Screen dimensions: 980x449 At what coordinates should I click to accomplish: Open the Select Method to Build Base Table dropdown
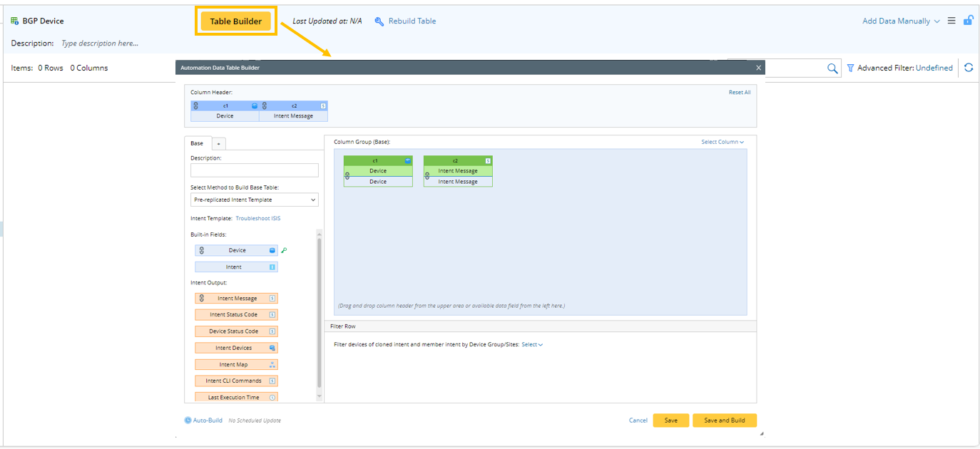tap(254, 200)
